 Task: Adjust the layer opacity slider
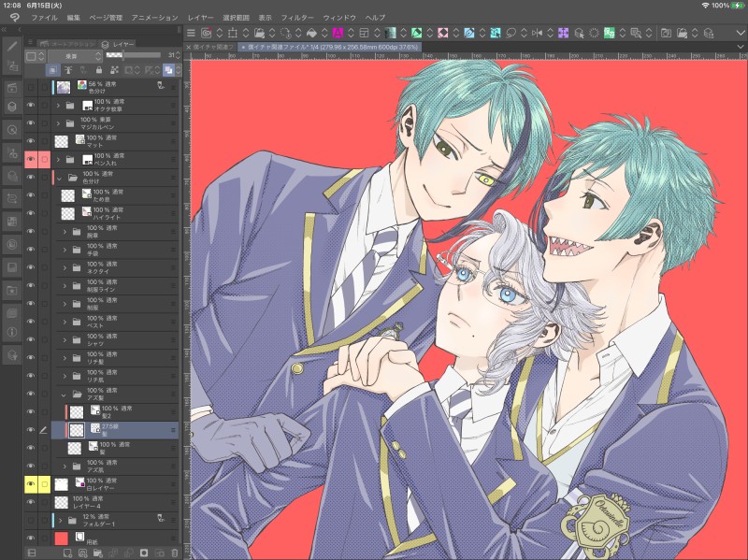133,55
